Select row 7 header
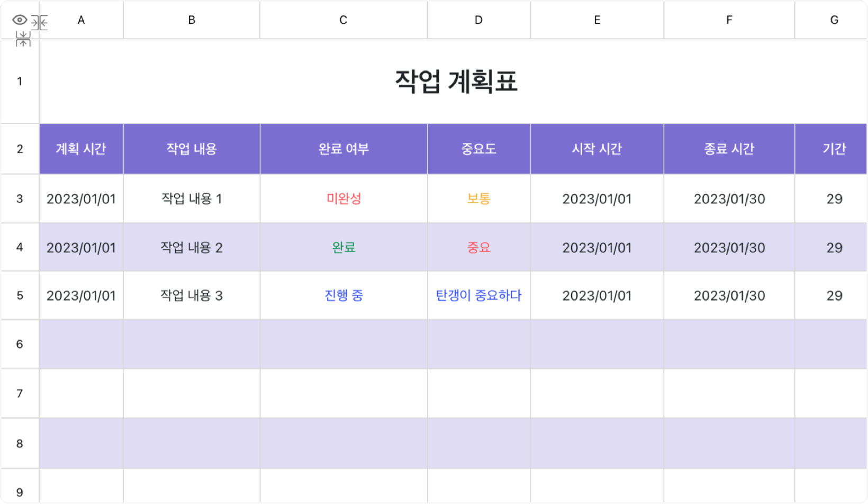 tap(20, 393)
